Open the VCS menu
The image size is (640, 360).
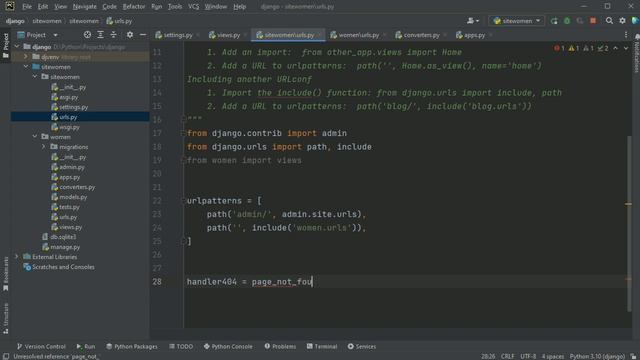point(193,7)
